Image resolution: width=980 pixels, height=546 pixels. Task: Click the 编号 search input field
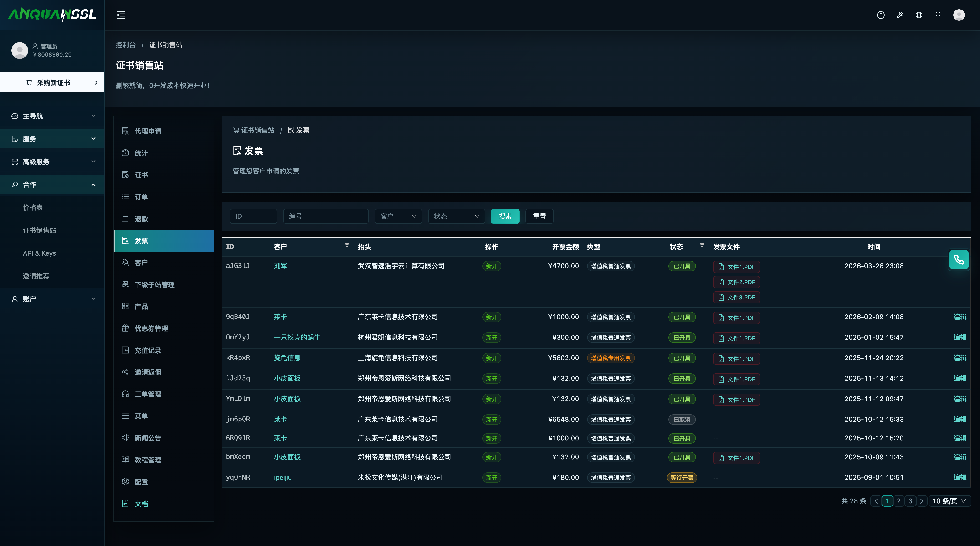(326, 216)
